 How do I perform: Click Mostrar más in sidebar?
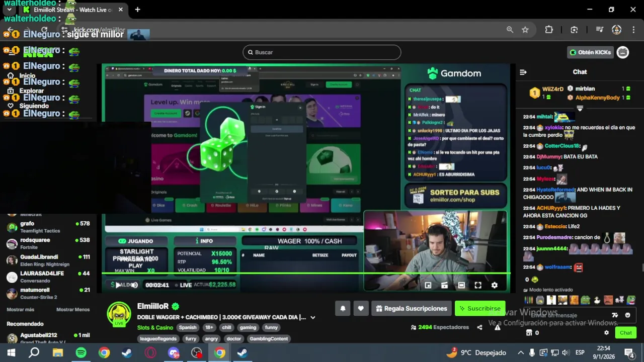[20, 310]
